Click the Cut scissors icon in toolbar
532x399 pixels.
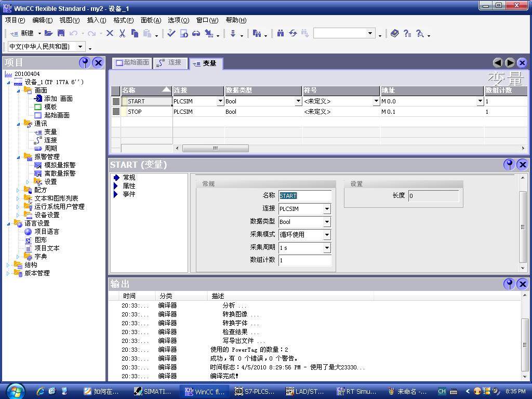click(122, 33)
